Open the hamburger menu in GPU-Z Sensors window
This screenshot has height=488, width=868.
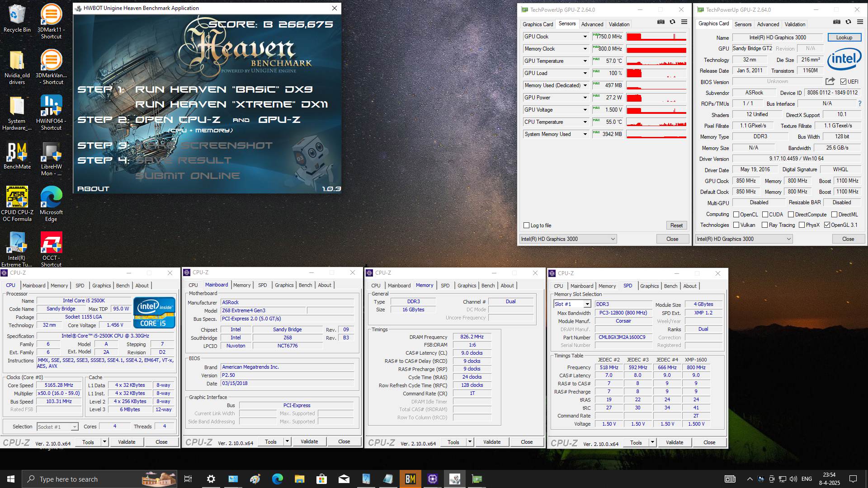coord(684,22)
